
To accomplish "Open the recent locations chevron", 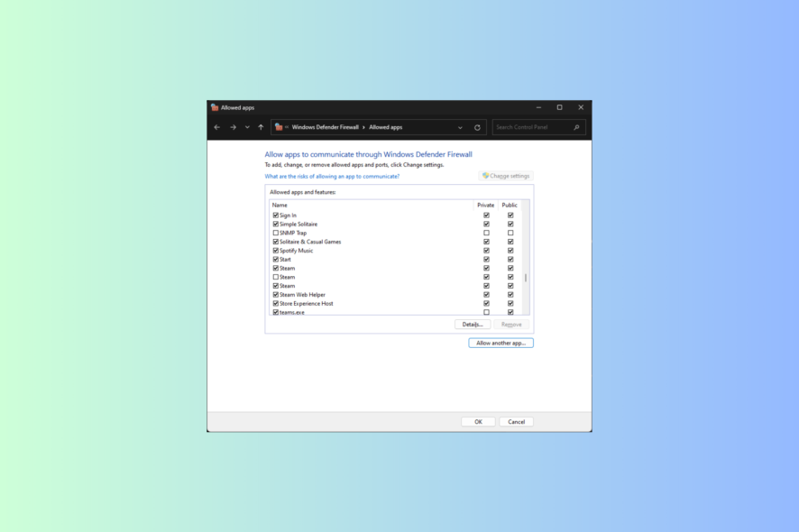I will tap(246, 127).
